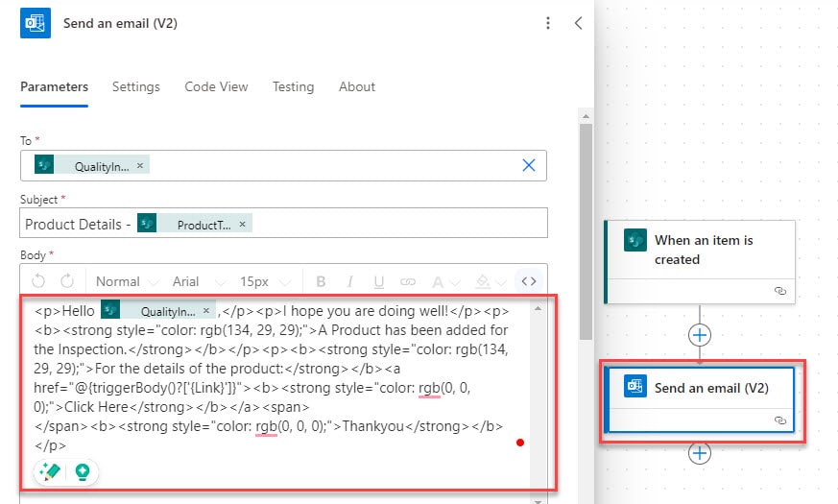
Task: Click the lightbulb suggestions icon
Action: pos(83,471)
